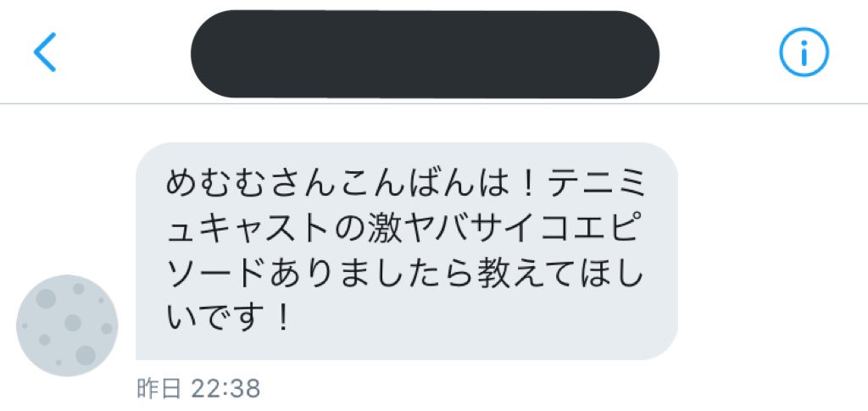The width and height of the screenshot is (868, 411).
Task: Open conversation info via circled i icon
Action: [804, 52]
